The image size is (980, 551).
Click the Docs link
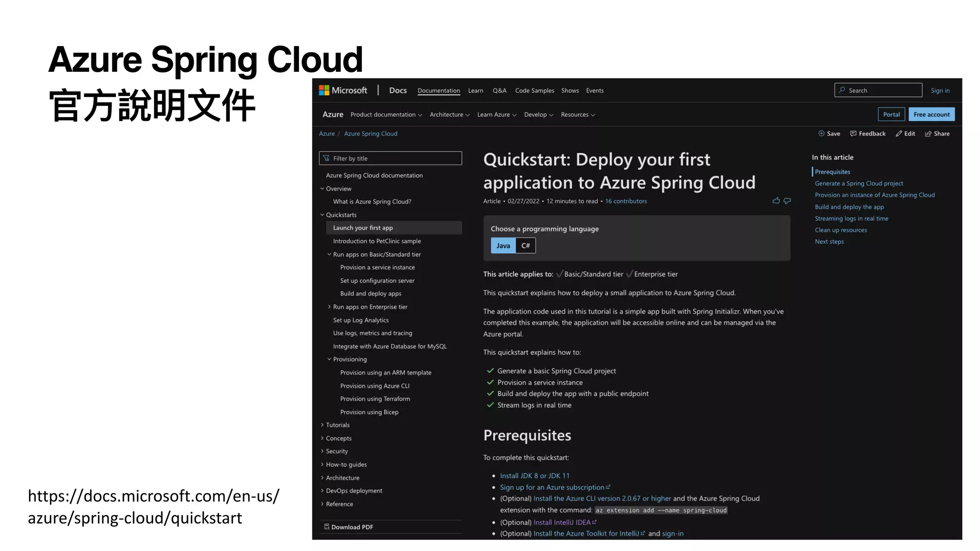[x=398, y=90]
